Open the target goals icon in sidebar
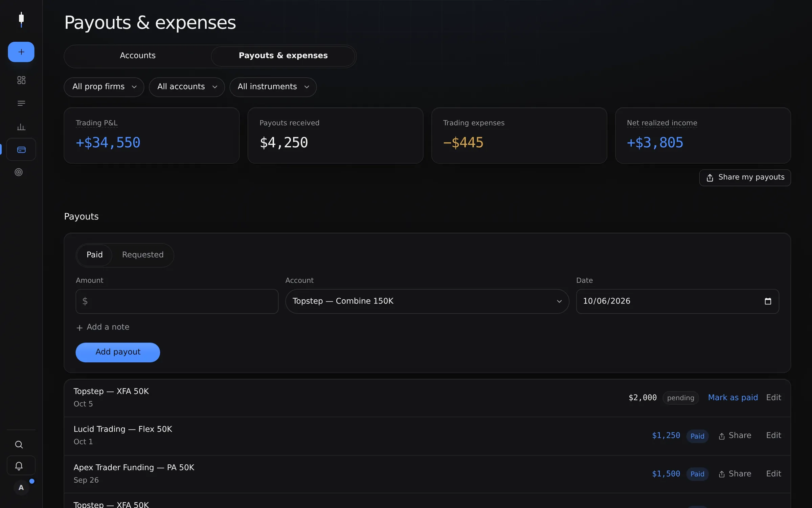 [x=19, y=172]
